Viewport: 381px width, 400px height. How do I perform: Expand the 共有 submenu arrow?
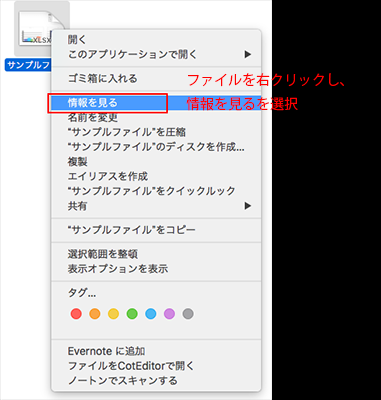coord(247,206)
